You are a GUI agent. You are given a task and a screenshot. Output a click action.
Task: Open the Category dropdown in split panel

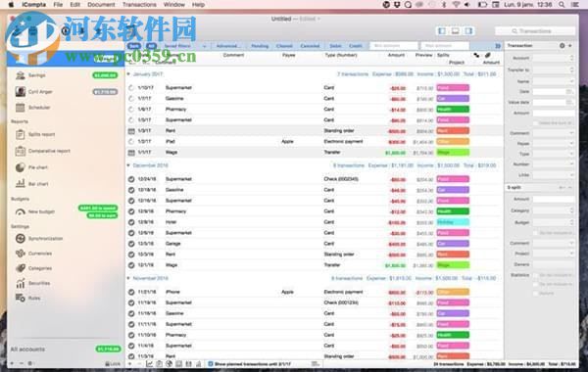tap(554, 210)
